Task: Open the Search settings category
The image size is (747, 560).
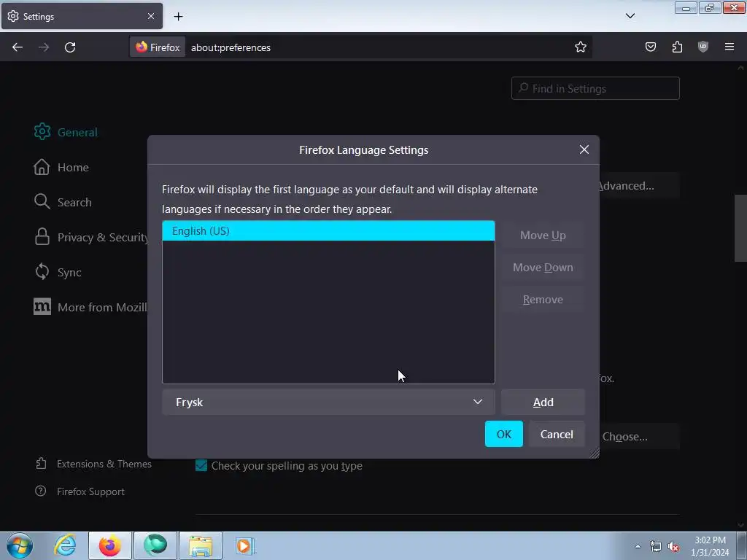Action: 63,202
